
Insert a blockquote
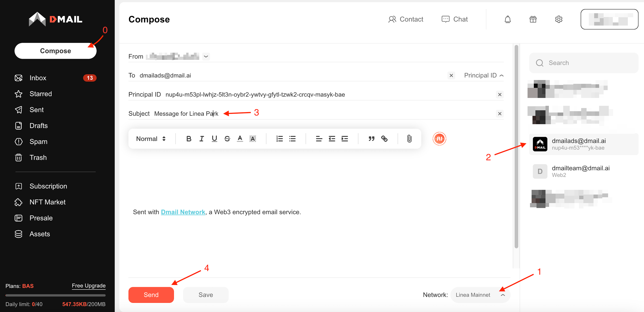point(371,139)
